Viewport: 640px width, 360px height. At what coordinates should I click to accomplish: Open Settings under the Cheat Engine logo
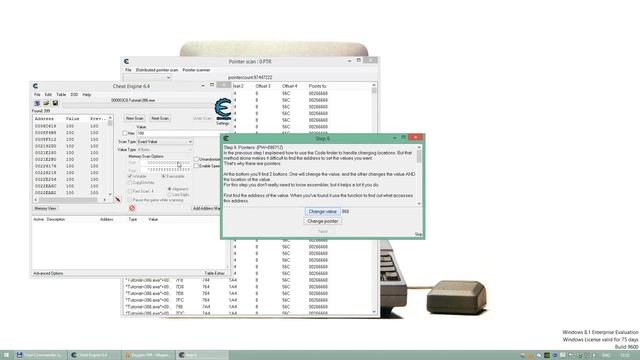point(223,123)
